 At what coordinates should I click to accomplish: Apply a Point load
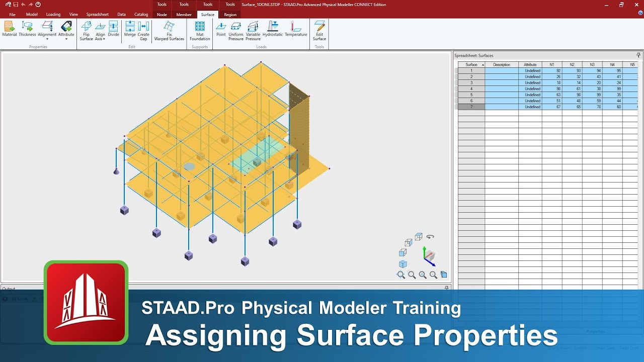pyautogui.click(x=221, y=30)
